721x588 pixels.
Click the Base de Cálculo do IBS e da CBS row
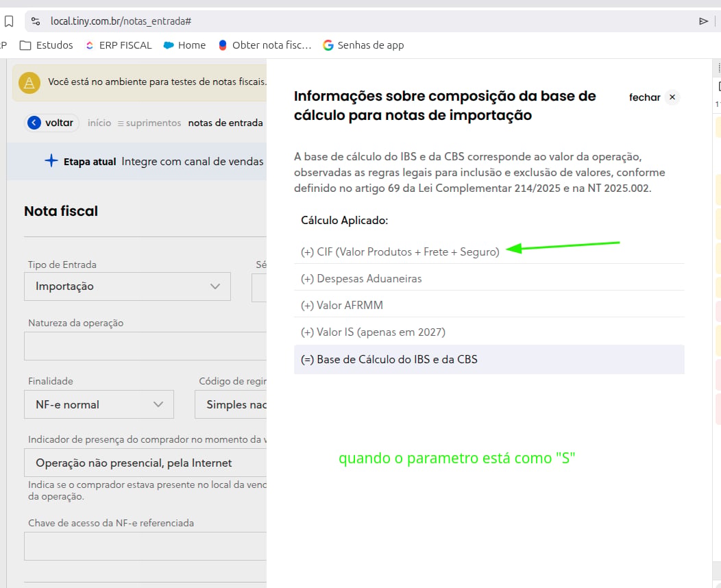489,360
